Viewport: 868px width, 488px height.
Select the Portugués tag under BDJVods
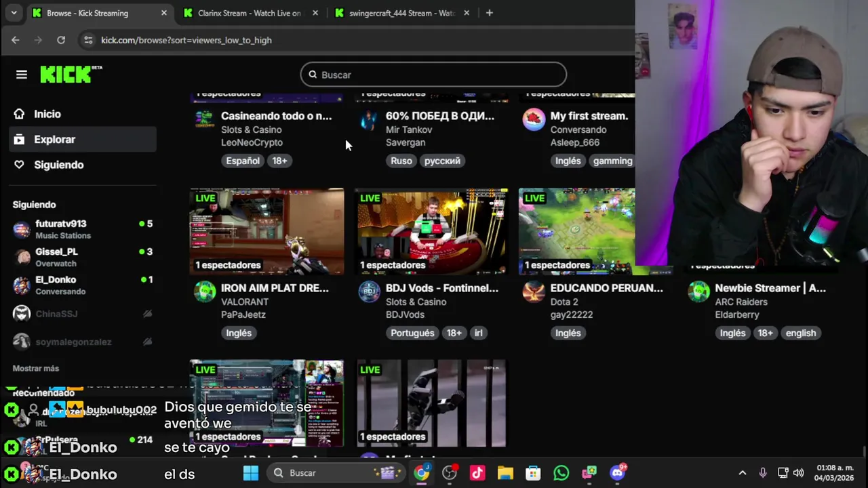412,333
